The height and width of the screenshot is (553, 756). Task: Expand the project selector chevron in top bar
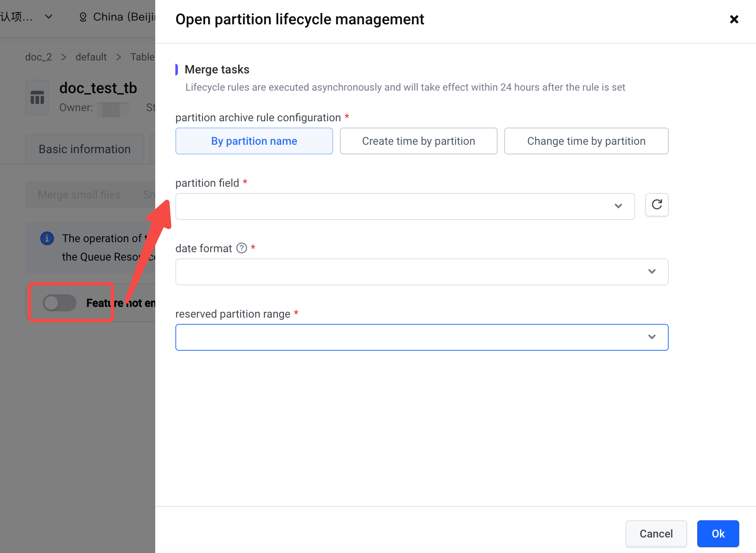click(x=49, y=17)
